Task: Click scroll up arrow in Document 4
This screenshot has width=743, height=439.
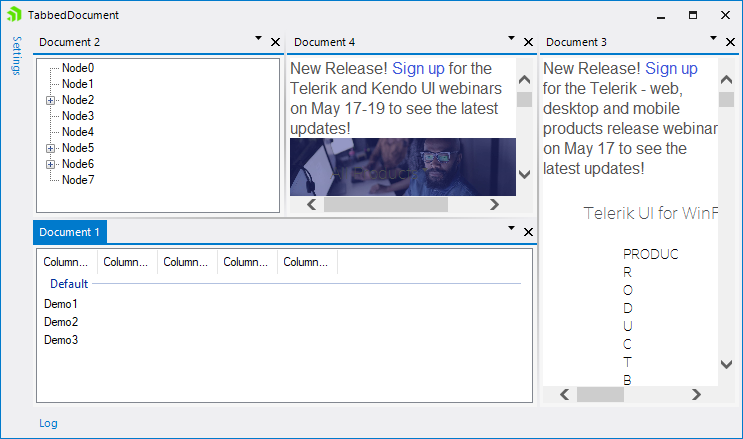Action: 524,79
